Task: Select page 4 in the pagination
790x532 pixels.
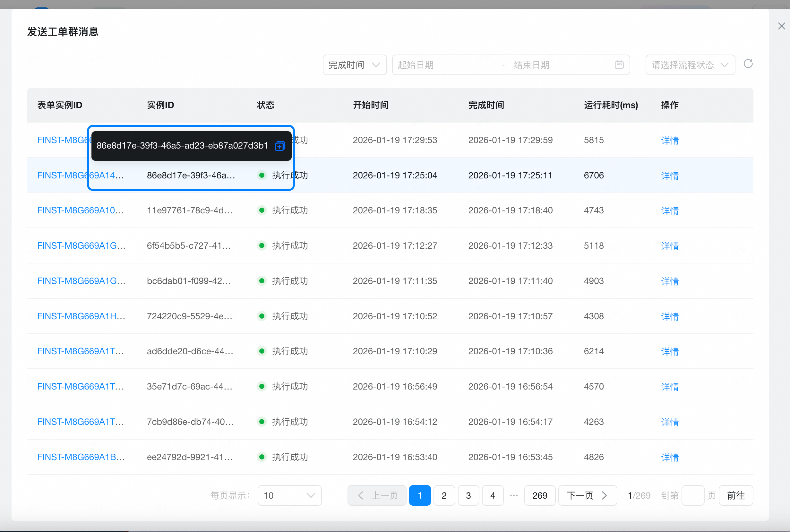Action: 493,495
